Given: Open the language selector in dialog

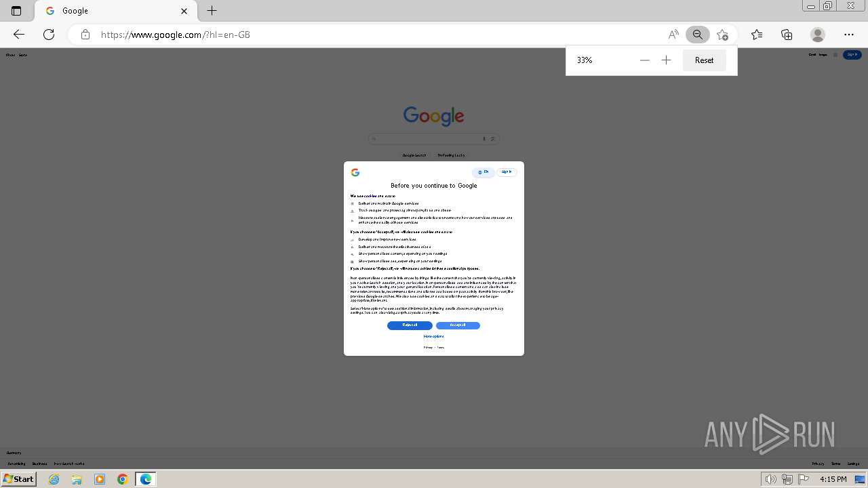Looking at the screenshot, I should [484, 172].
